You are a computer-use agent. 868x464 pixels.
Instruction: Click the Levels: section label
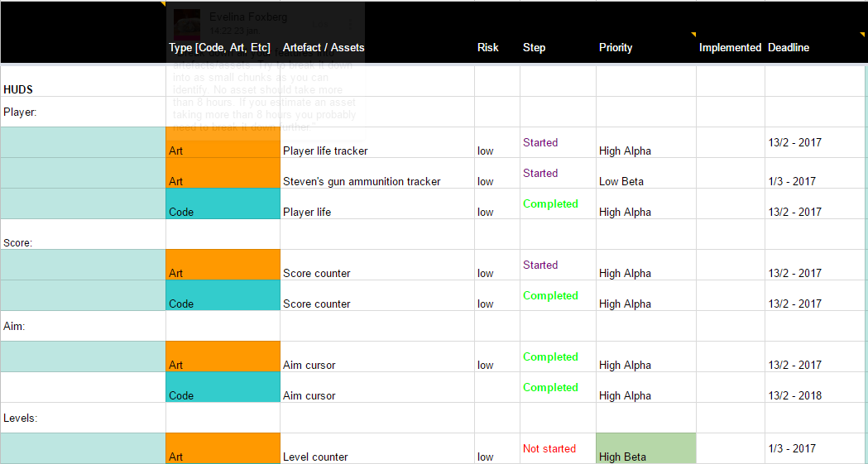21,418
